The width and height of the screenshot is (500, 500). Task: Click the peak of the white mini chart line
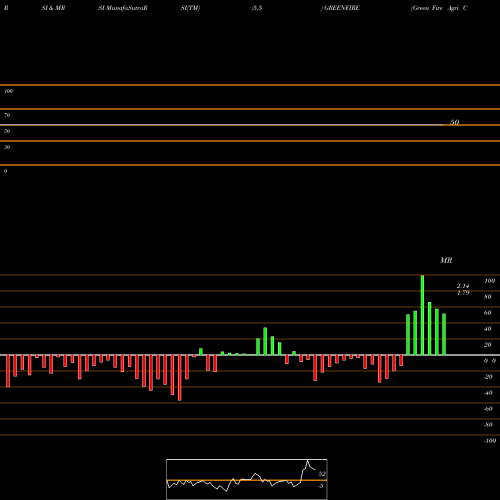[x=308, y=461]
